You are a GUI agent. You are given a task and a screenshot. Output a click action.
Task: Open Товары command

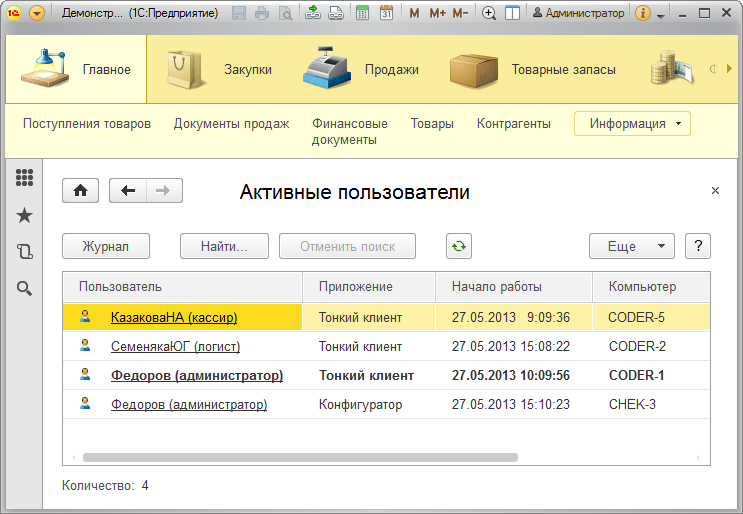[x=432, y=124]
